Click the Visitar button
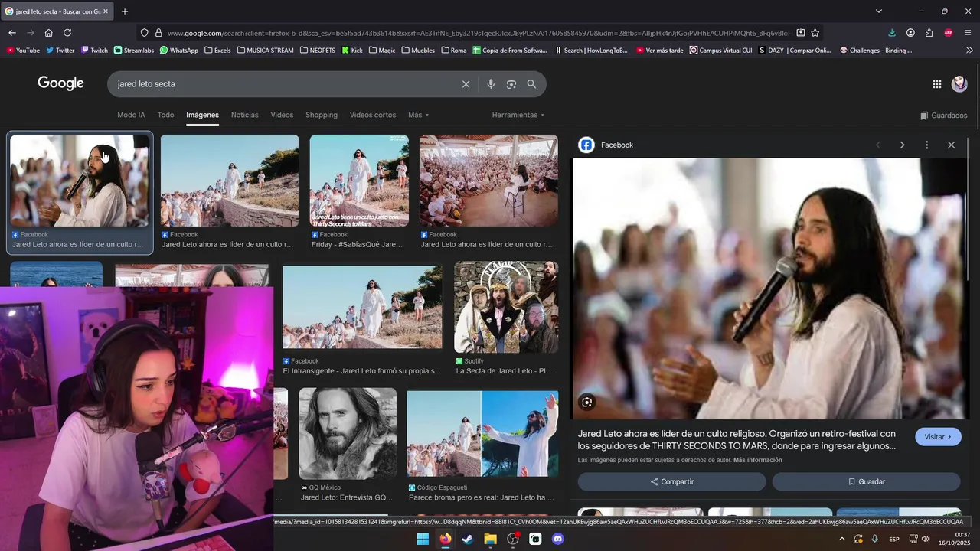The width and height of the screenshot is (980, 551). click(x=938, y=437)
